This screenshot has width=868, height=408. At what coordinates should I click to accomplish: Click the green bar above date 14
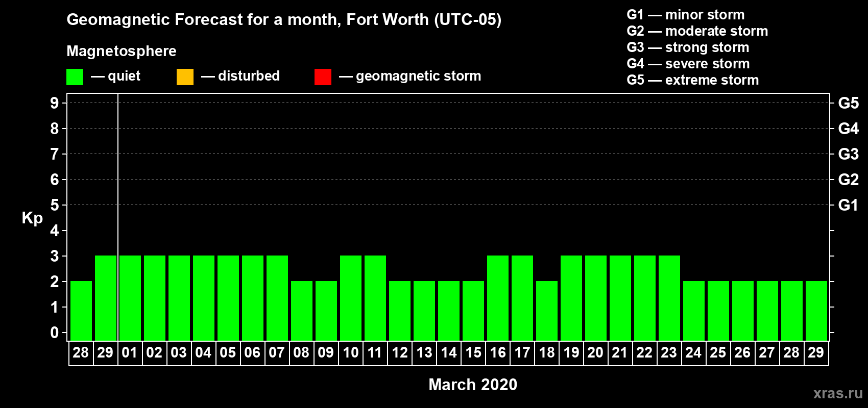point(449,311)
